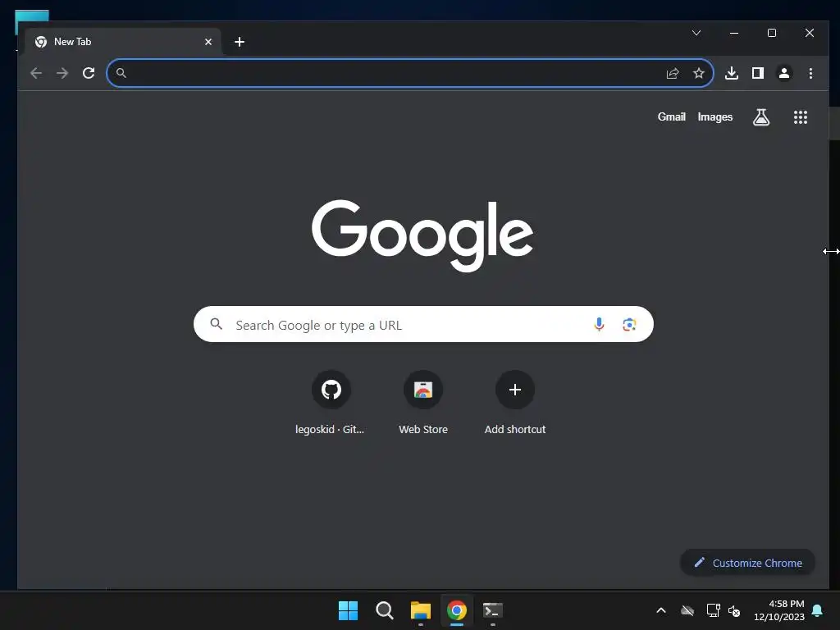Open Windows Start menu
This screenshot has height=630, width=840.
(x=348, y=610)
